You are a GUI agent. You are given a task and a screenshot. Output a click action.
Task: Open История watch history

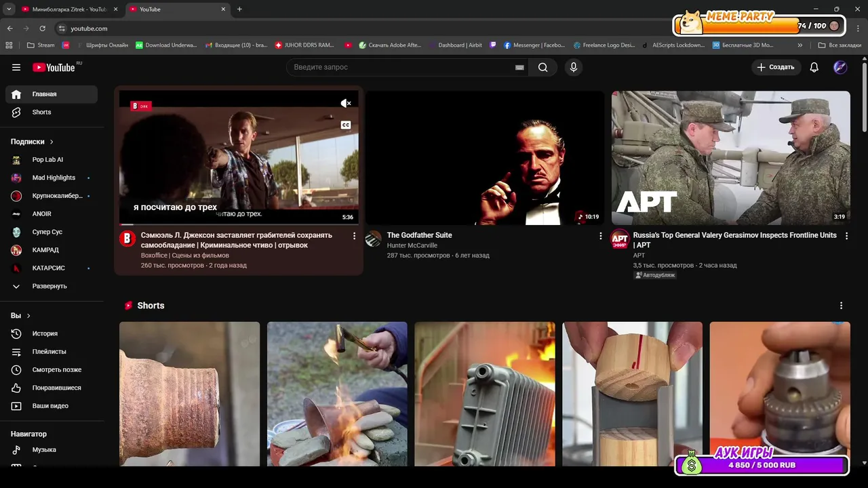(52, 333)
